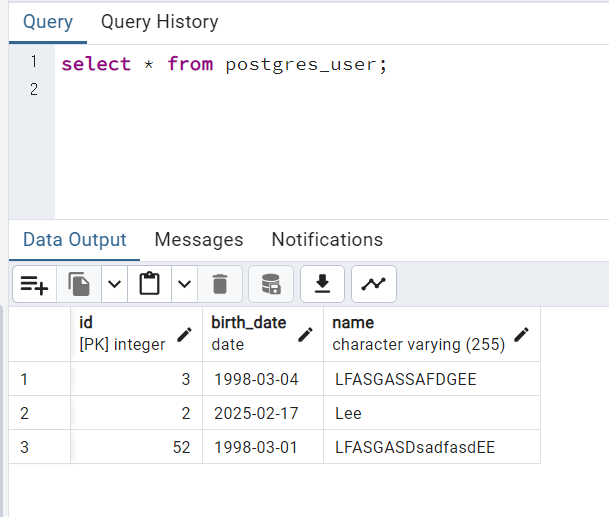Select the Data Output tab
609x517 pixels.
pyautogui.click(x=75, y=240)
